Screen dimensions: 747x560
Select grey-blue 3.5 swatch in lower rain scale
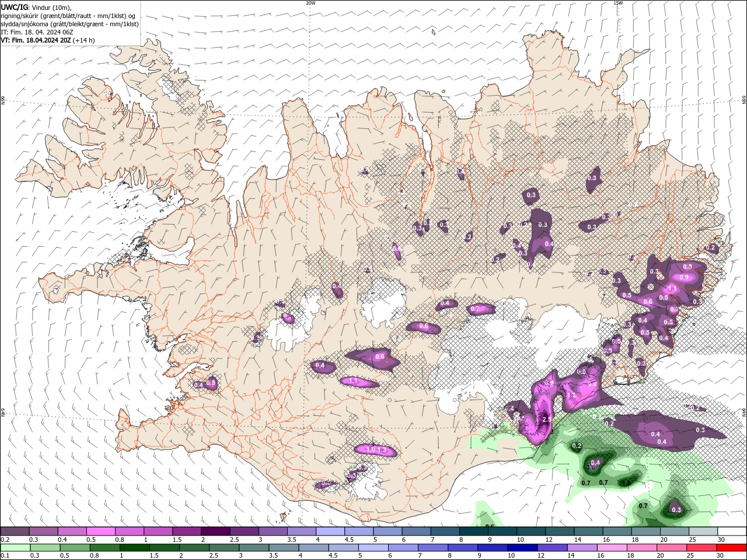[284, 548]
